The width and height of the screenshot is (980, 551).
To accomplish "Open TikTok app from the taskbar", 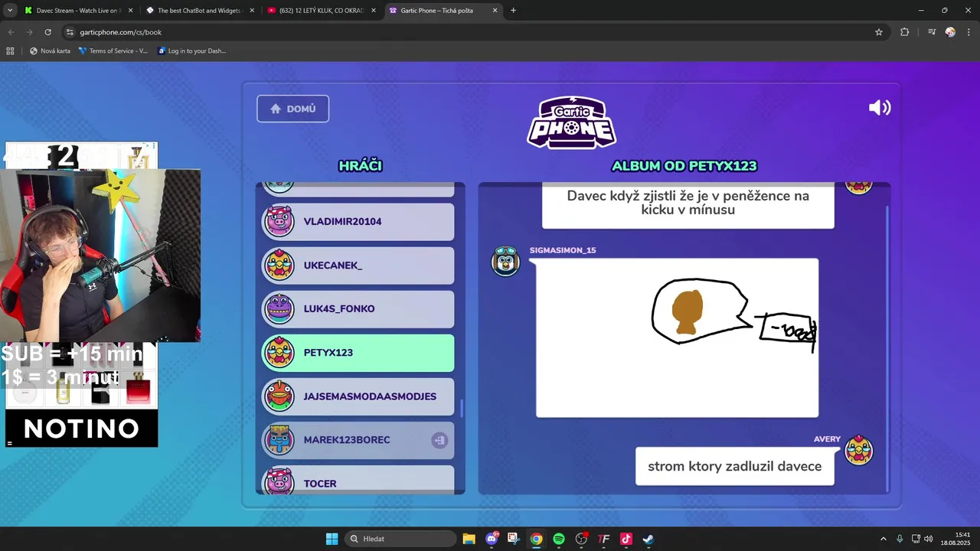I will point(626,539).
